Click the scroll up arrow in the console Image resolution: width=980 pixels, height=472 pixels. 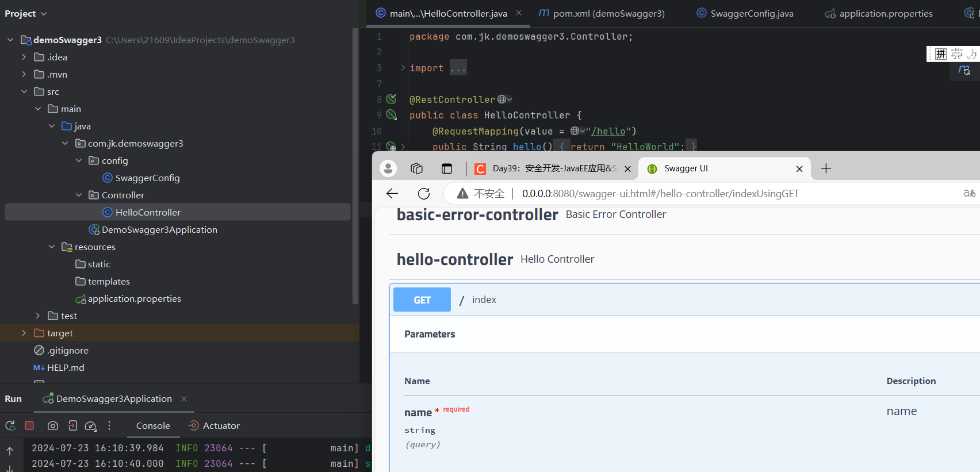point(10,451)
